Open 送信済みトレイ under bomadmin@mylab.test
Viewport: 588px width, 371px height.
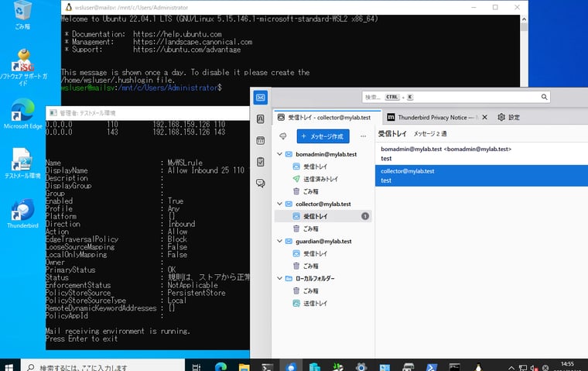point(323,179)
